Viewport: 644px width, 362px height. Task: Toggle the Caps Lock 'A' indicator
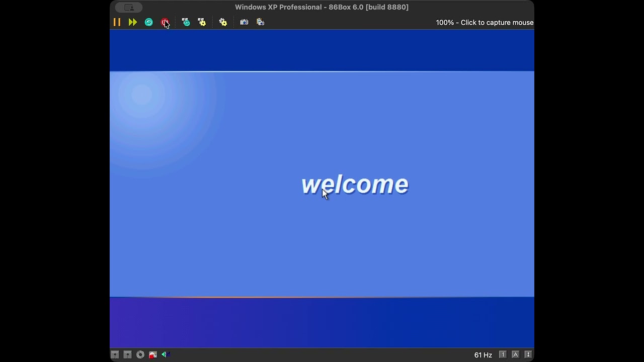515,355
